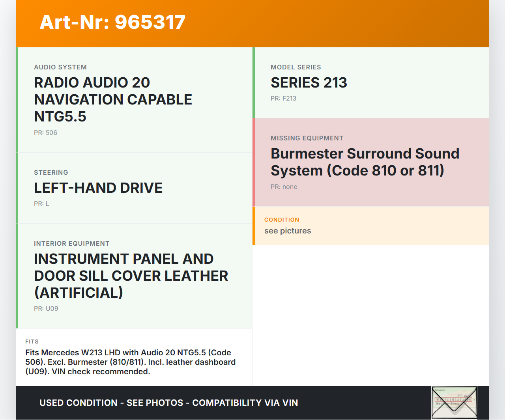Viewport: 505px width, 420px height.
Task: Click the 'see pictures' condition text
Action: coord(288,231)
